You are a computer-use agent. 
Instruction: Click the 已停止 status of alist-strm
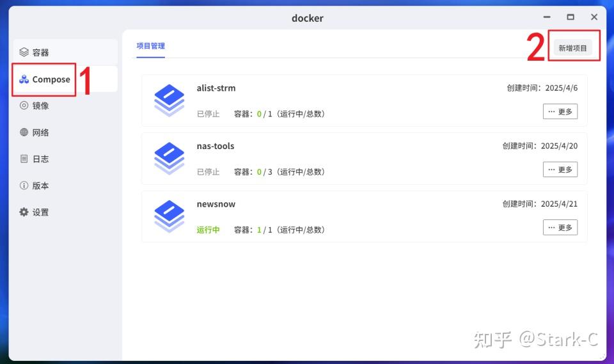pos(208,114)
